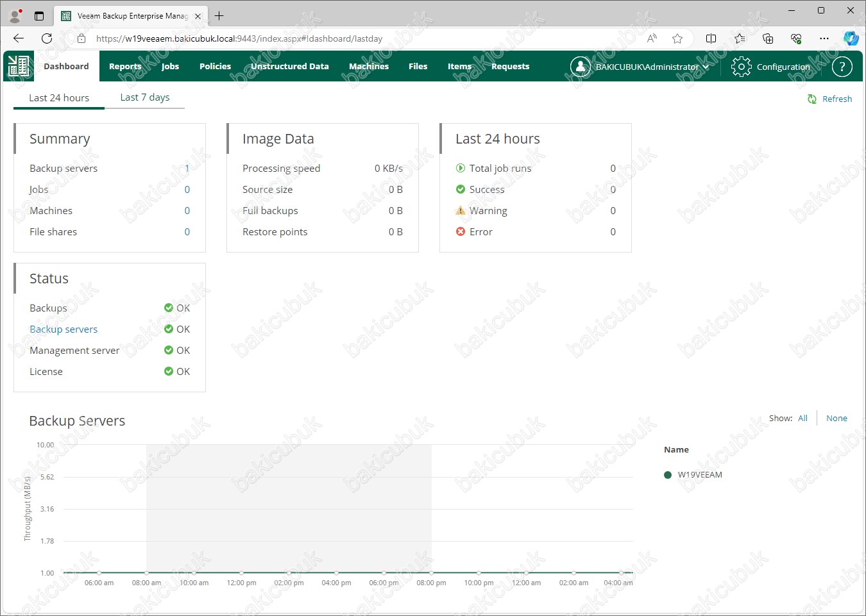Open the Configuration gear icon
Image resolution: width=866 pixels, height=616 pixels.
(741, 67)
